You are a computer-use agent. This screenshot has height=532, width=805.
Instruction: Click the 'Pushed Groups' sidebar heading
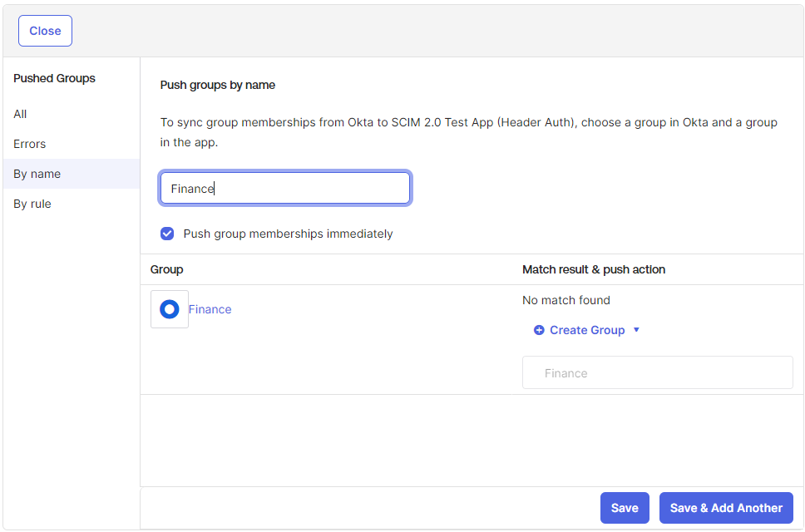pos(54,78)
